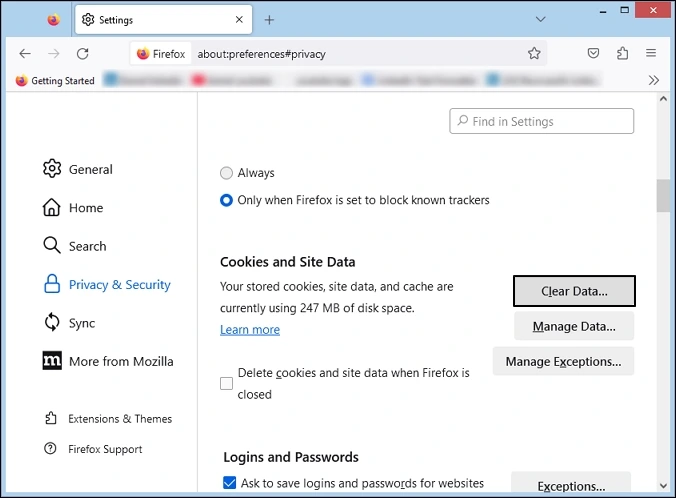Click the Firefox View icon beside tabs
676x498 pixels.
(53, 20)
